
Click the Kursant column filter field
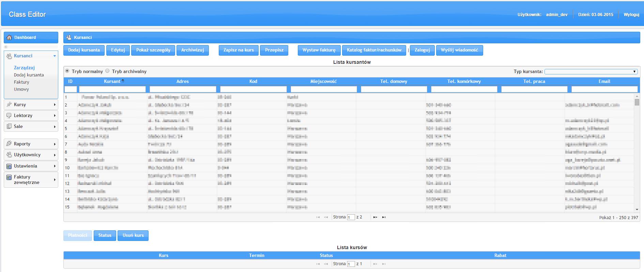pyautogui.click(x=112, y=89)
